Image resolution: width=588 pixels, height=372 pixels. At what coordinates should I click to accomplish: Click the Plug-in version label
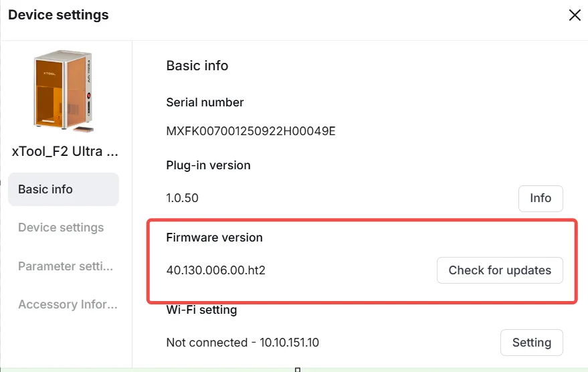[208, 165]
